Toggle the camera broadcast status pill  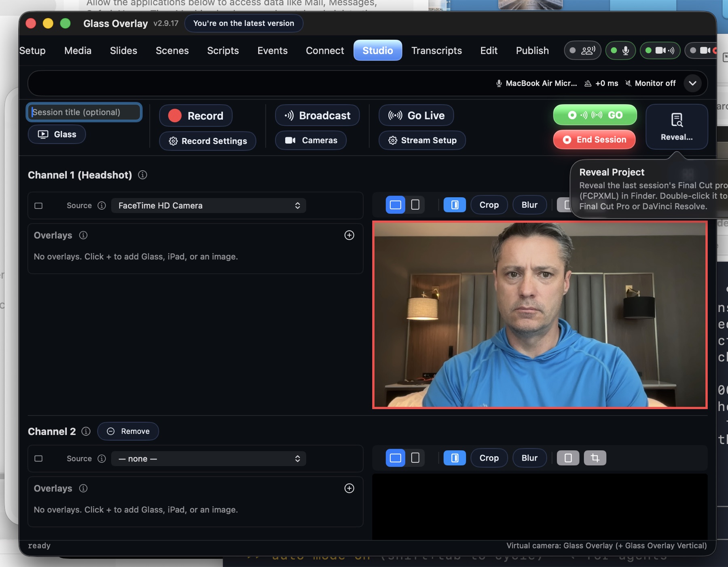(660, 51)
